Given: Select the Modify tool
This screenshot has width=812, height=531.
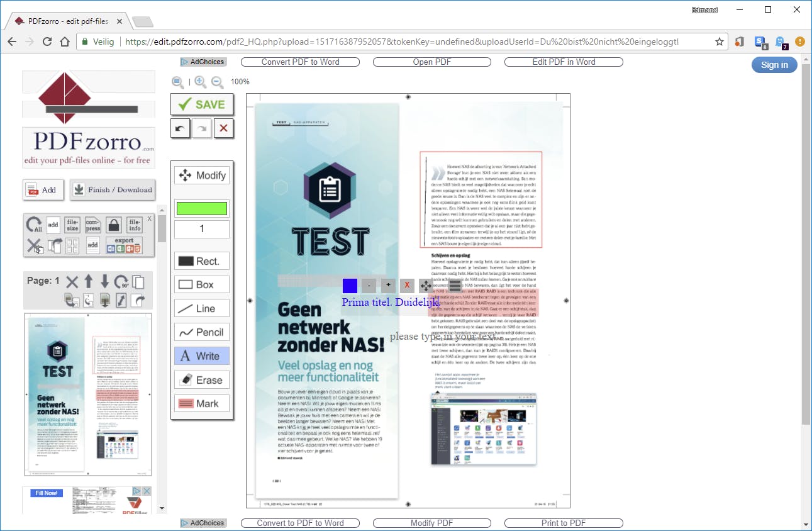Looking at the screenshot, I should point(202,176).
